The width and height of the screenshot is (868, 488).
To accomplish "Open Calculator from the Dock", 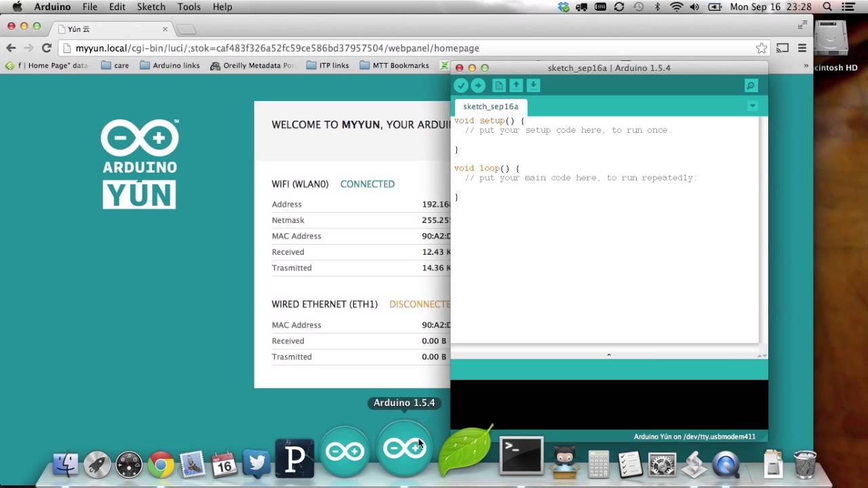I will (x=598, y=464).
